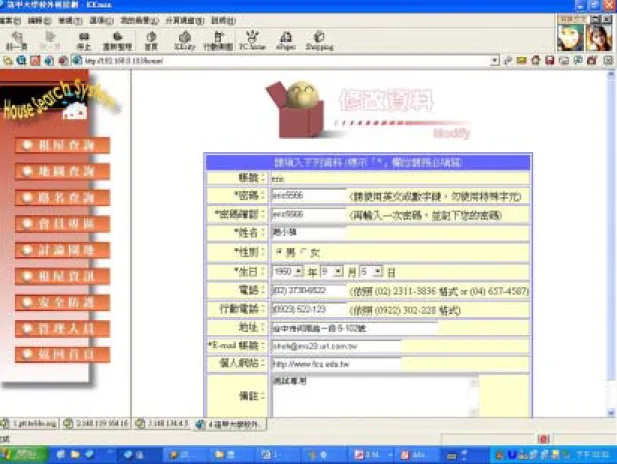This screenshot has height=464, width=617.
Task: Click the 管理人員 sidebar button
Action: pos(63,328)
